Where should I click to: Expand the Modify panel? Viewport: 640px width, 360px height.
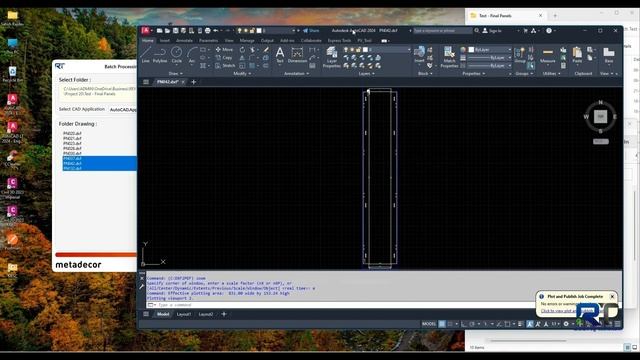point(242,73)
